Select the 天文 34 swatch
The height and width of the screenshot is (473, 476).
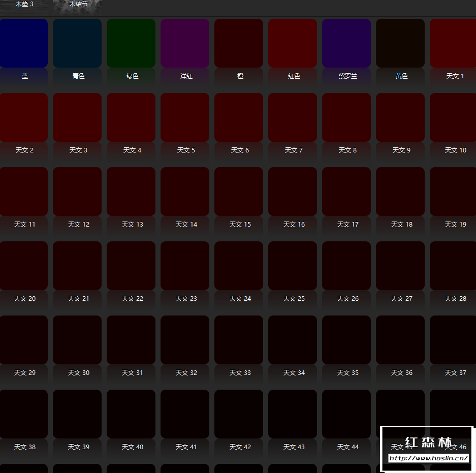pyautogui.click(x=293, y=340)
